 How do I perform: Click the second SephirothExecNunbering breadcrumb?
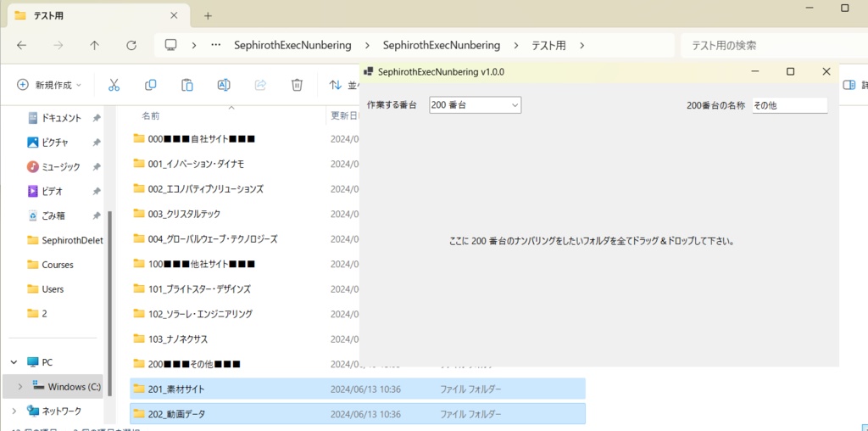441,46
